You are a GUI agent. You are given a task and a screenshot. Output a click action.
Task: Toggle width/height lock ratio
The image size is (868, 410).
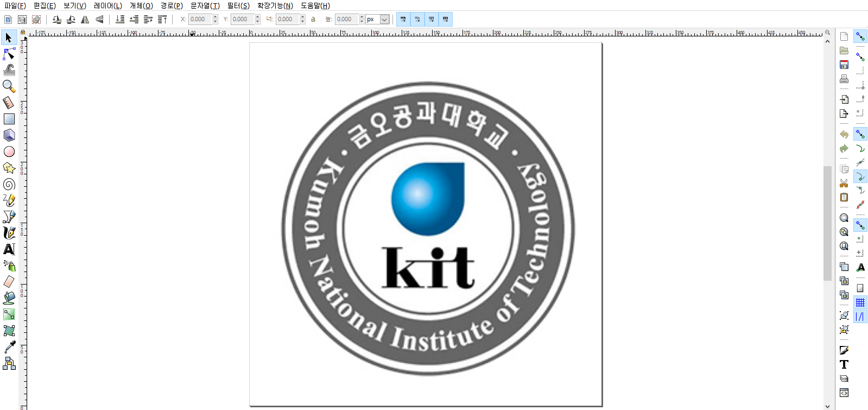tap(313, 20)
